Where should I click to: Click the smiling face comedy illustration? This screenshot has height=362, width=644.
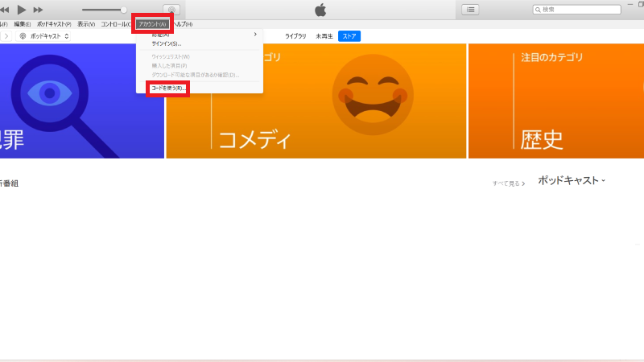point(373,95)
